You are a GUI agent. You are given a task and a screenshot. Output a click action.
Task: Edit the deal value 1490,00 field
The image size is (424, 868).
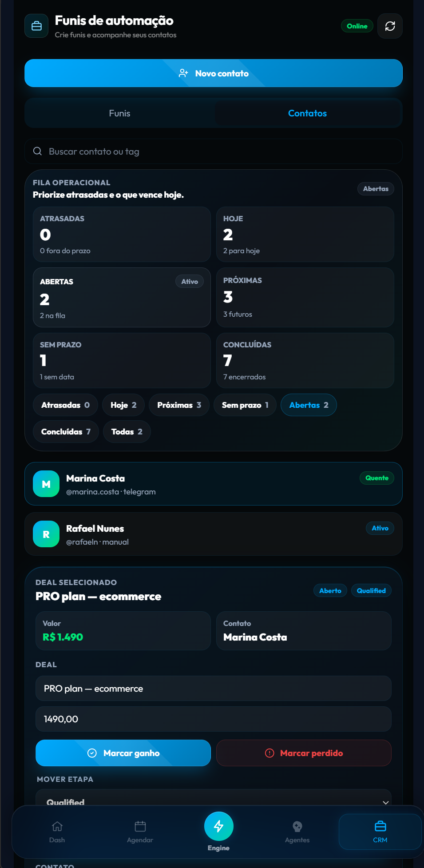[x=214, y=719]
